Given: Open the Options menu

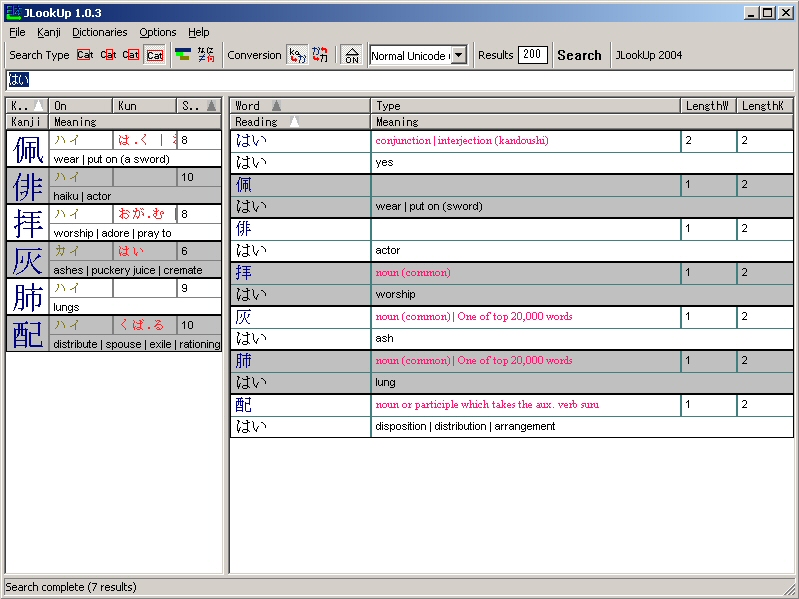Looking at the screenshot, I should (x=158, y=32).
